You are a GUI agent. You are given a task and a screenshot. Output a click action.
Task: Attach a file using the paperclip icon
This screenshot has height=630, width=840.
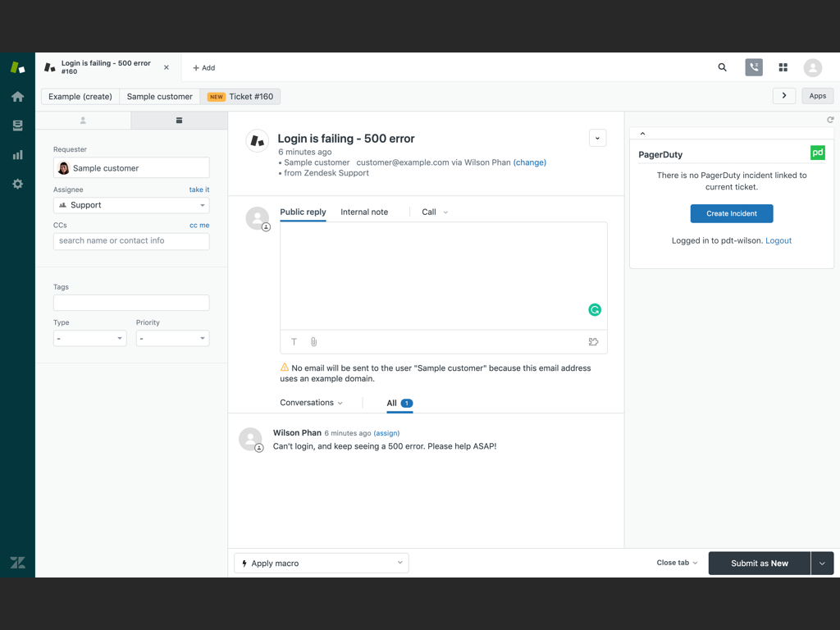click(313, 341)
